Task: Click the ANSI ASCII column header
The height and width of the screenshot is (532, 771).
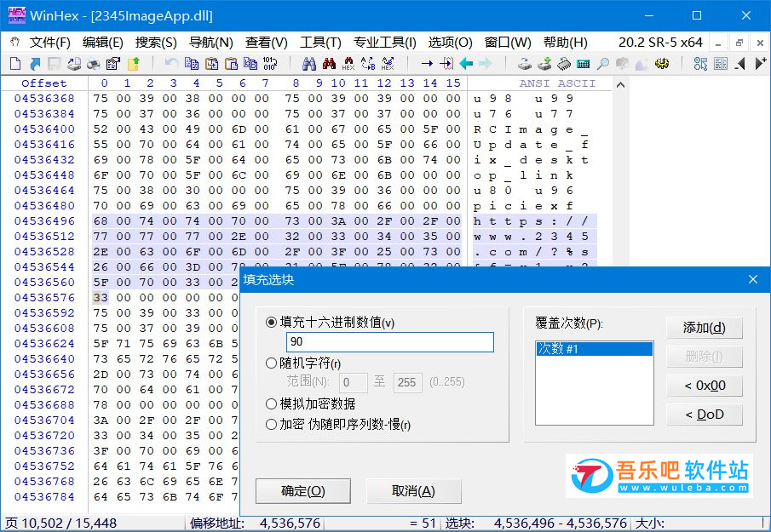Action: [x=557, y=83]
